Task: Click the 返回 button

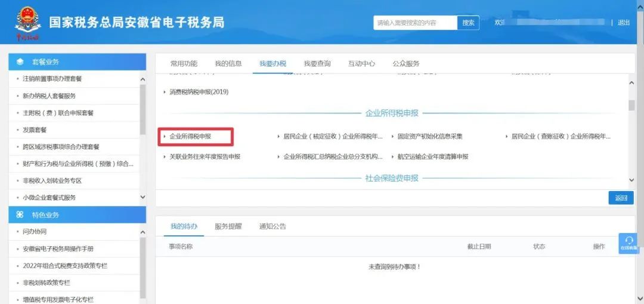Action: [621, 198]
